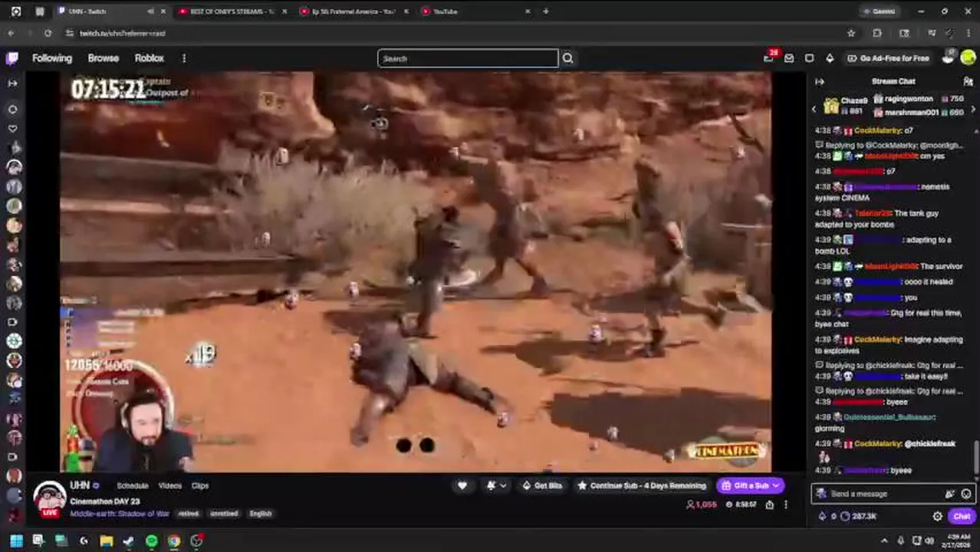Click the Stream Chat heading

click(x=893, y=81)
